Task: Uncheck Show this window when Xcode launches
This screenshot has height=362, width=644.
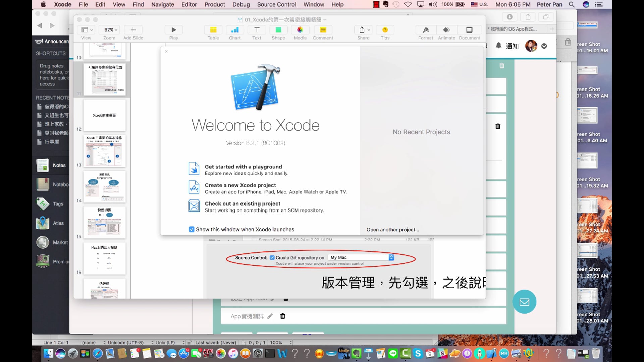Action: (x=192, y=229)
